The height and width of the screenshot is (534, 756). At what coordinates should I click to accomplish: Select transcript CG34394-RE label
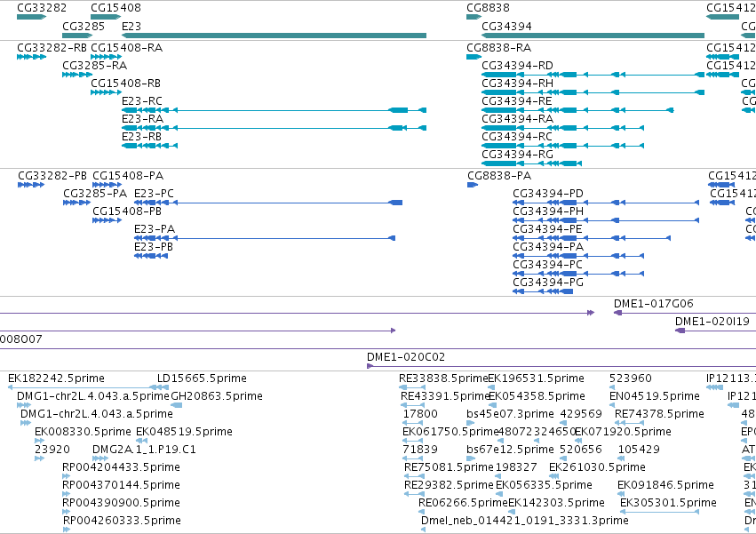[x=517, y=101]
